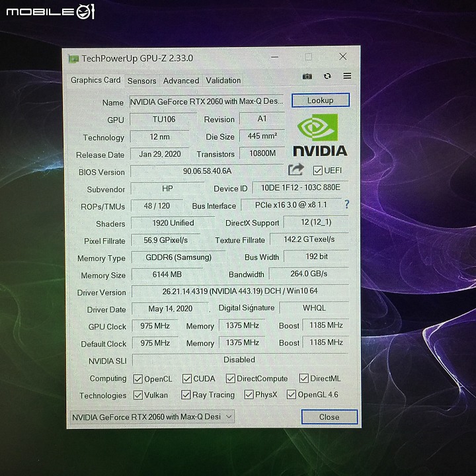476x476 pixels.
Task: Switch to the Sensors tab
Action: point(141,81)
